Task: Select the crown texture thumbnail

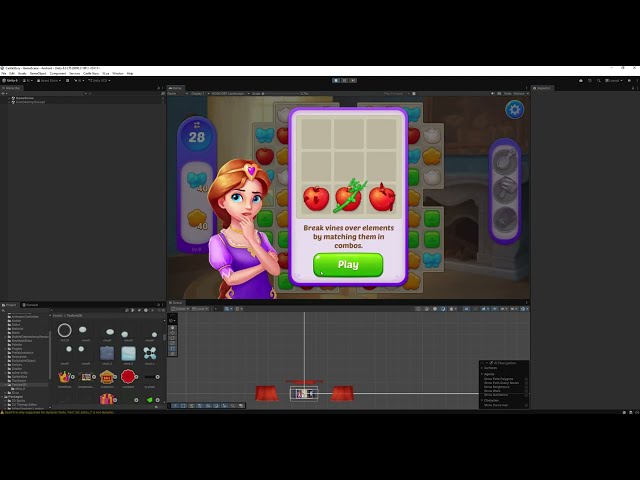Action: (x=64, y=377)
